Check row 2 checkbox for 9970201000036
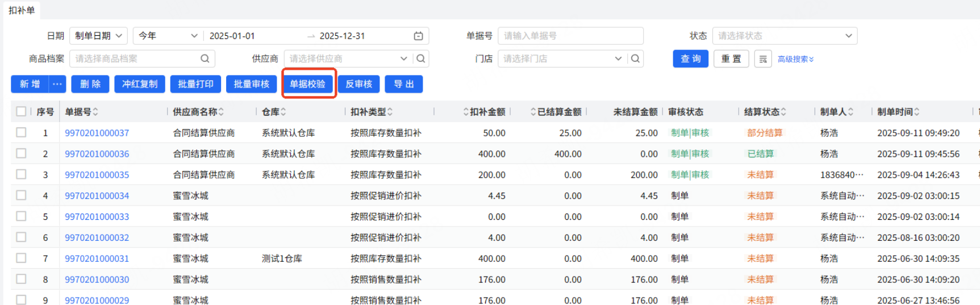 click(x=21, y=153)
